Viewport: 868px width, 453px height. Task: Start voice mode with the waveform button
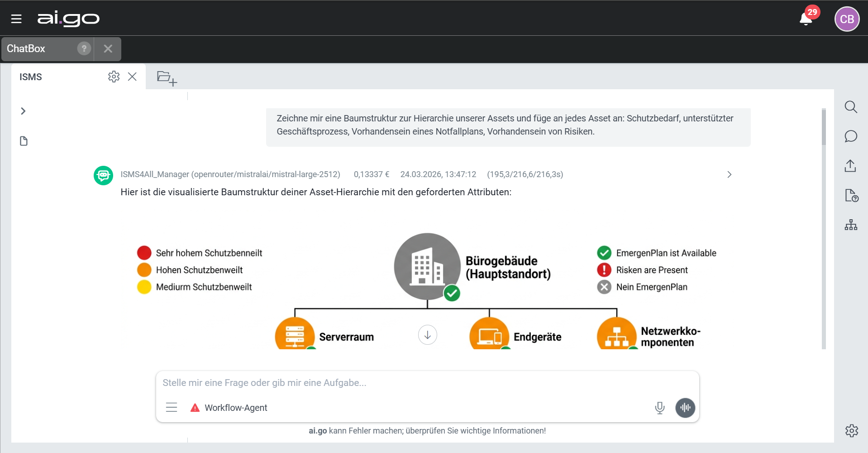click(685, 408)
